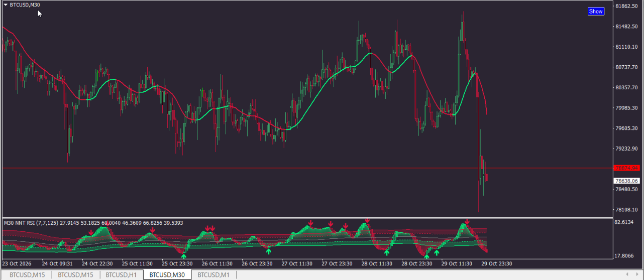Click the RSI scale value 17.8066
The width and height of the screenshot is (644, 280).
625,255
